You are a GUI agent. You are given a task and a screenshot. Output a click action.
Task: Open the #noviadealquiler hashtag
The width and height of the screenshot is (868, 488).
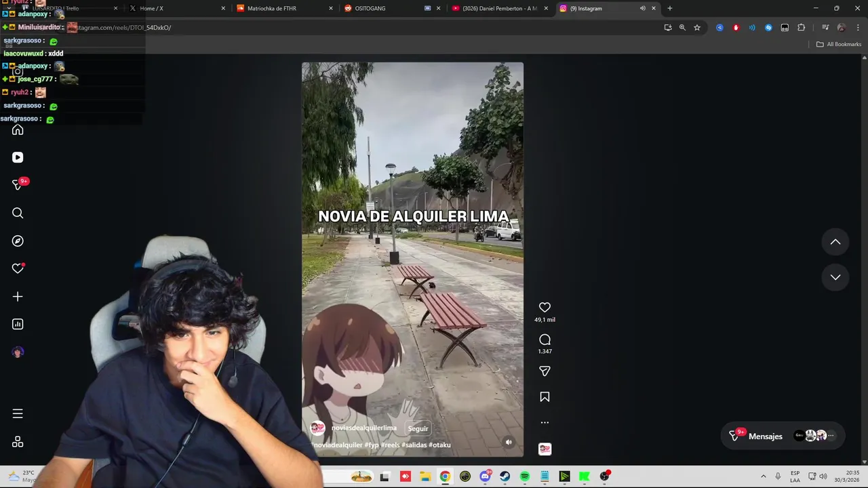338,445
